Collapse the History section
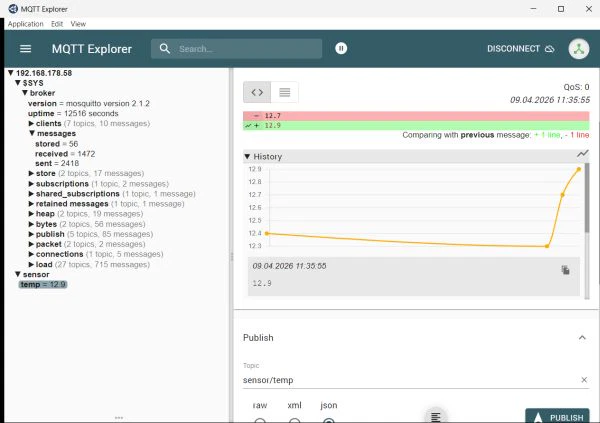 click(248, 157)
